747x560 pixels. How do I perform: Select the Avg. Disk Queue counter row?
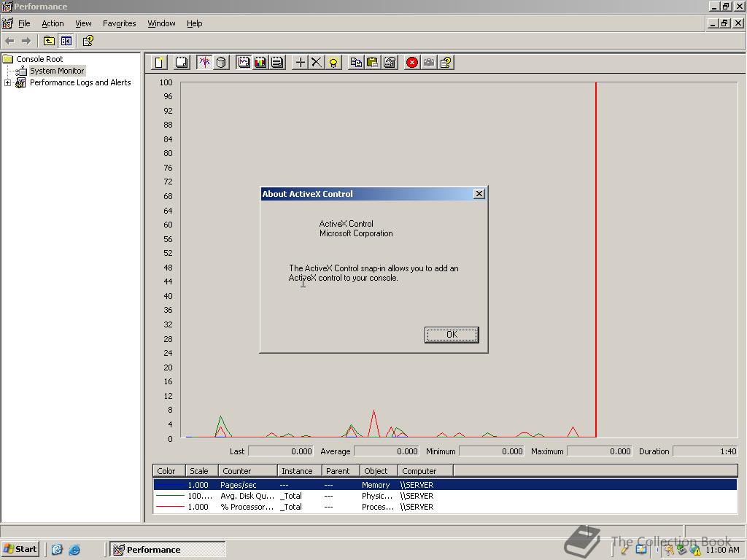point(445,496)
